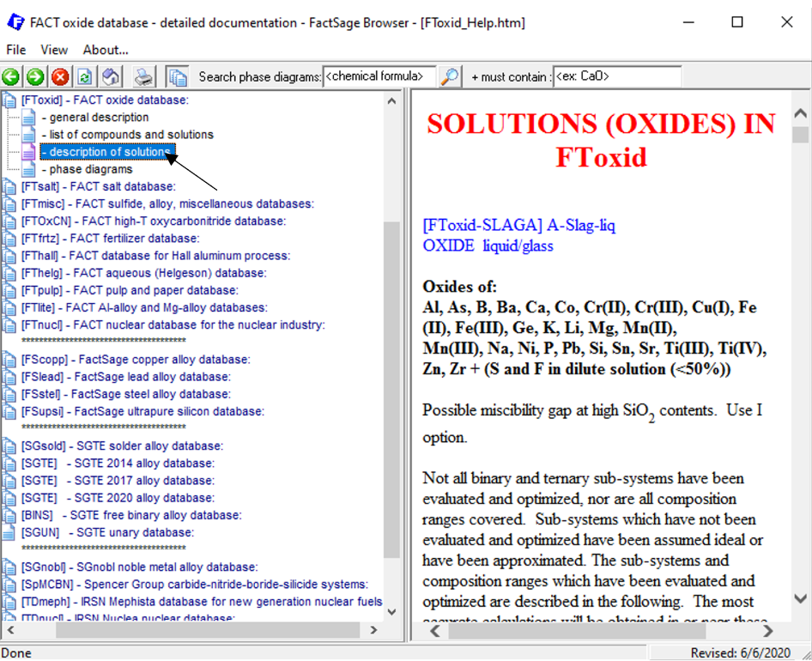Click the page icon beside [SGUN]
This screenshot has height=661, width=812.
point(9,532)
